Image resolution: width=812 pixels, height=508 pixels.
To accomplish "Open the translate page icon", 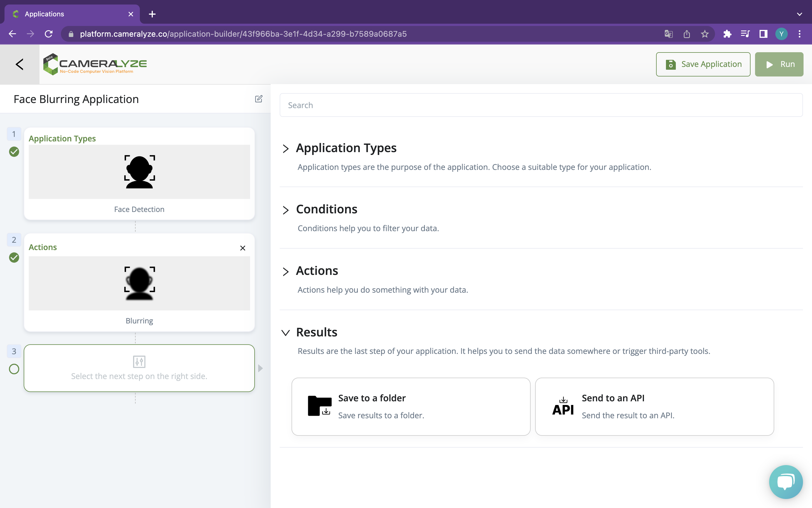I will [668, 34].
